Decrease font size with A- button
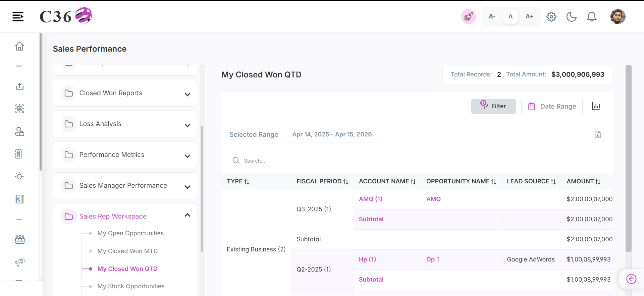The width and height of the screenshot is (644, 296). [x=492, y=16]
